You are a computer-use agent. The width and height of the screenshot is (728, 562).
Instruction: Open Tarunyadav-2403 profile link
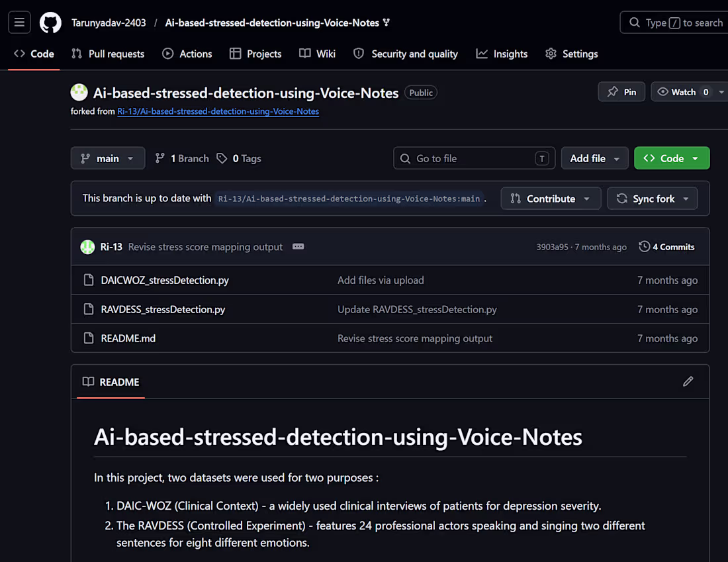109,23
